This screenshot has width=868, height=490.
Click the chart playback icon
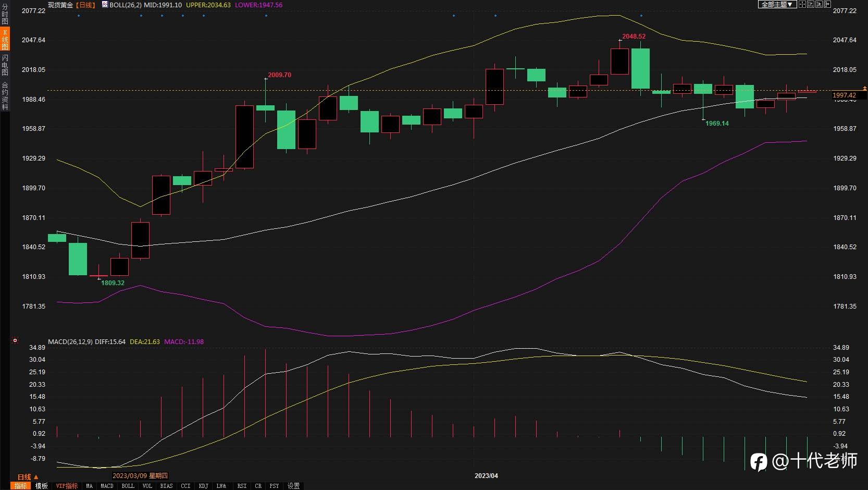pos(819,4)
